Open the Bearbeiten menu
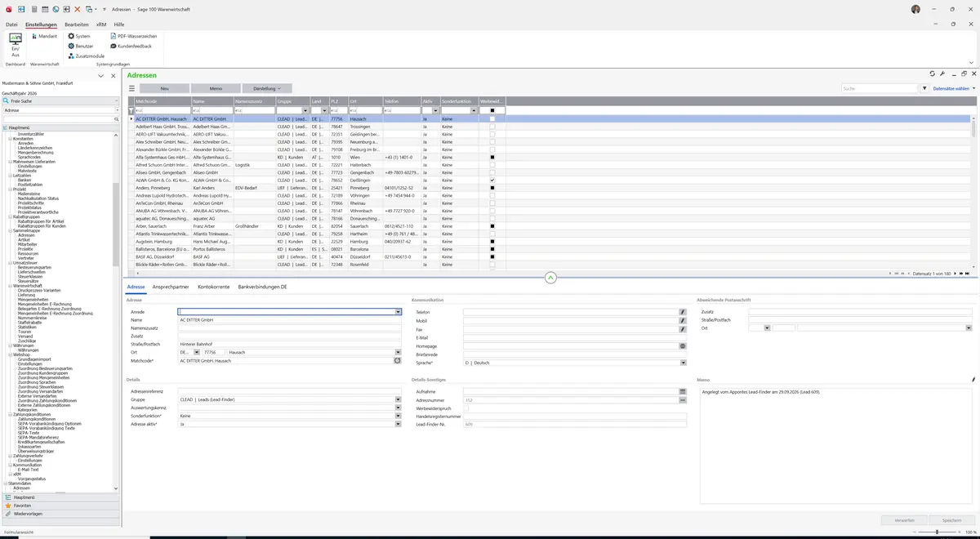This screenshot has width=980, height=539. (x=77, y=24)
